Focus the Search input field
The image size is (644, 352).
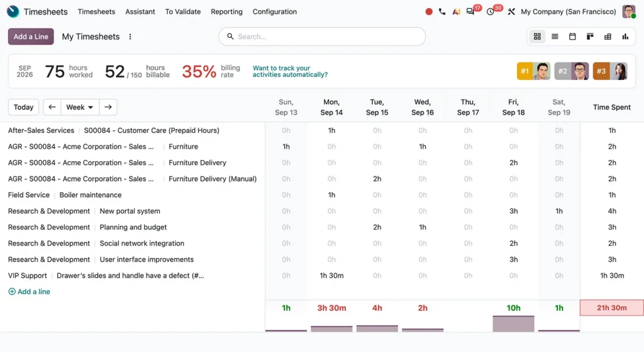(x=322, y=37)
